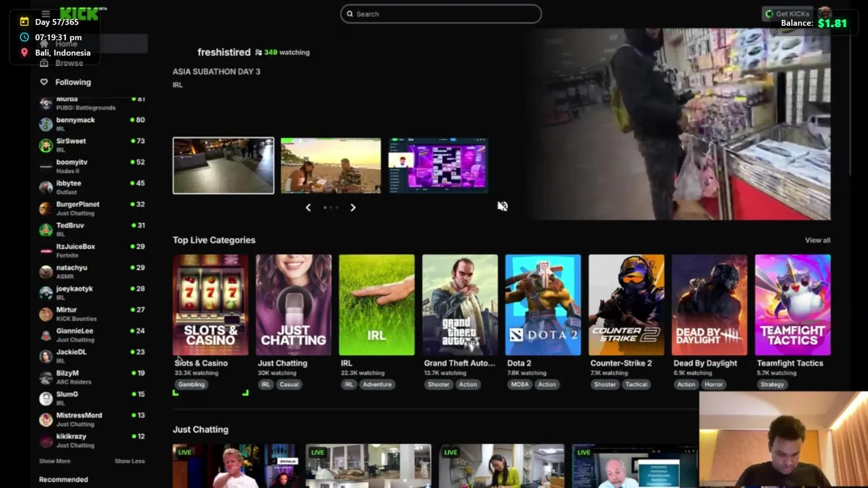This screenshot has height=488, width=868.
Task: Open MistressMord avatar
Action: 45,419
